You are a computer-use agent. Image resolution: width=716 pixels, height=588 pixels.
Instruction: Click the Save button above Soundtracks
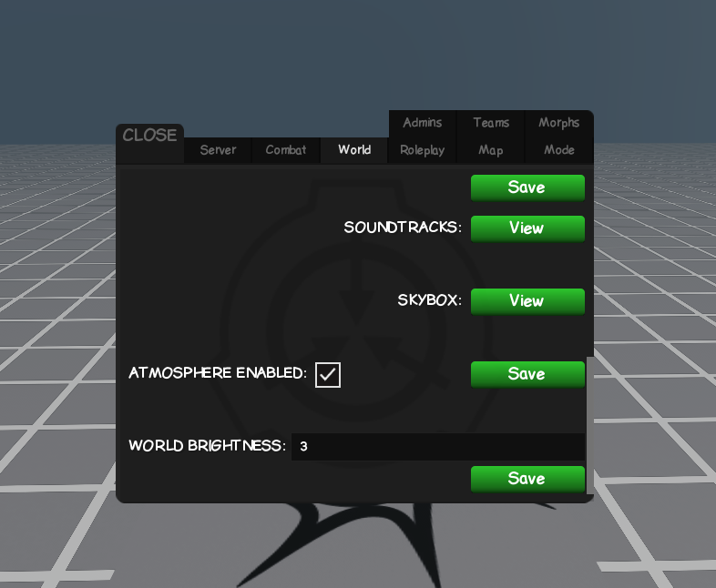[527, 188]
